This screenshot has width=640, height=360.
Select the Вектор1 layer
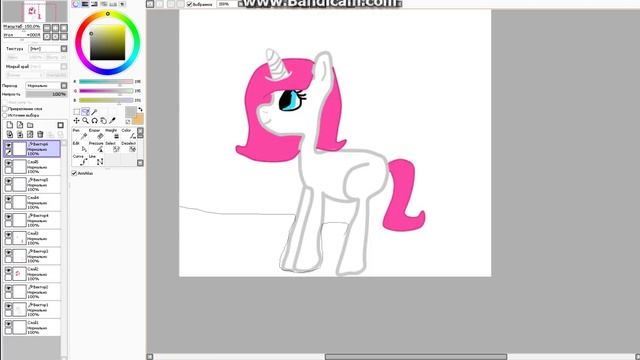[x=32, y=310]
